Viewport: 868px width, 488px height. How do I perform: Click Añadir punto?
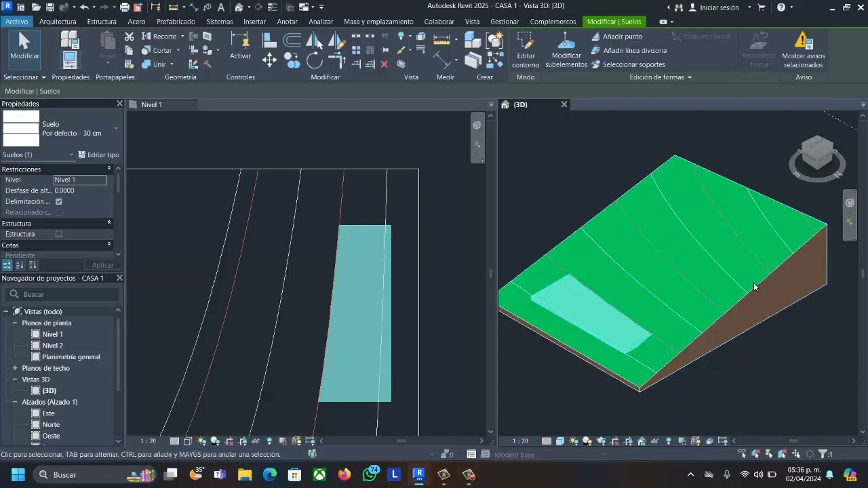tap(616, 37)
